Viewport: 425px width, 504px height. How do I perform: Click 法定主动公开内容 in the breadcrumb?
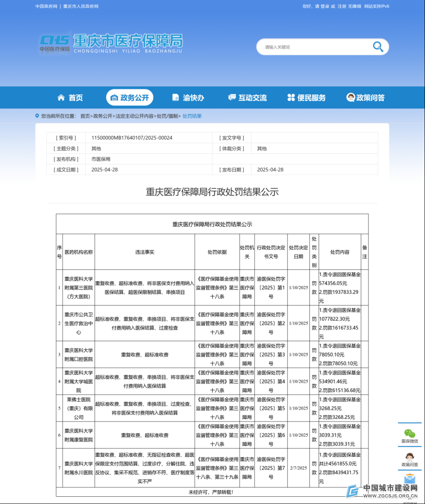pos(135,116)
